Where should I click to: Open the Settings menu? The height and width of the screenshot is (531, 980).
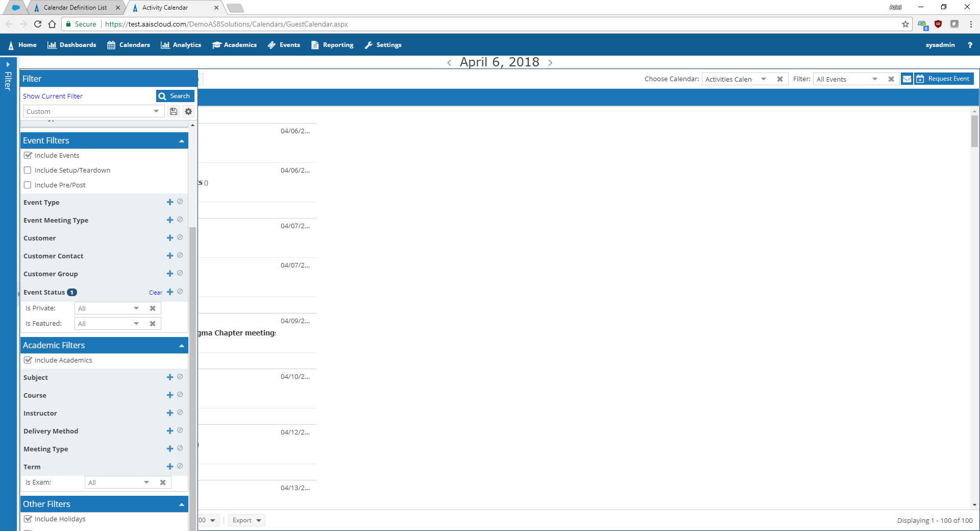tap(383, 45)
